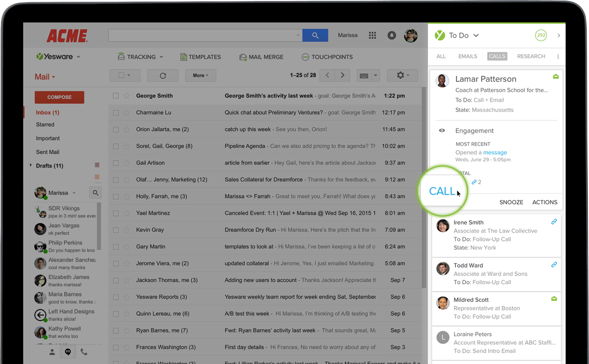
Task: Star the Kevin Gray email
Action: [126, 230]
